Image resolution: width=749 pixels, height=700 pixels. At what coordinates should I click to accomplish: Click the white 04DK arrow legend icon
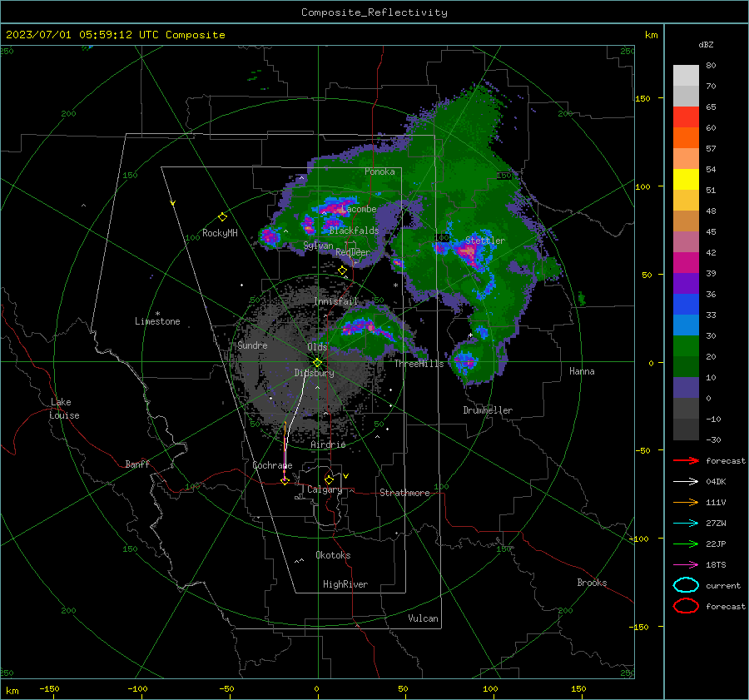pyautogui.click(x=686, y=482)
